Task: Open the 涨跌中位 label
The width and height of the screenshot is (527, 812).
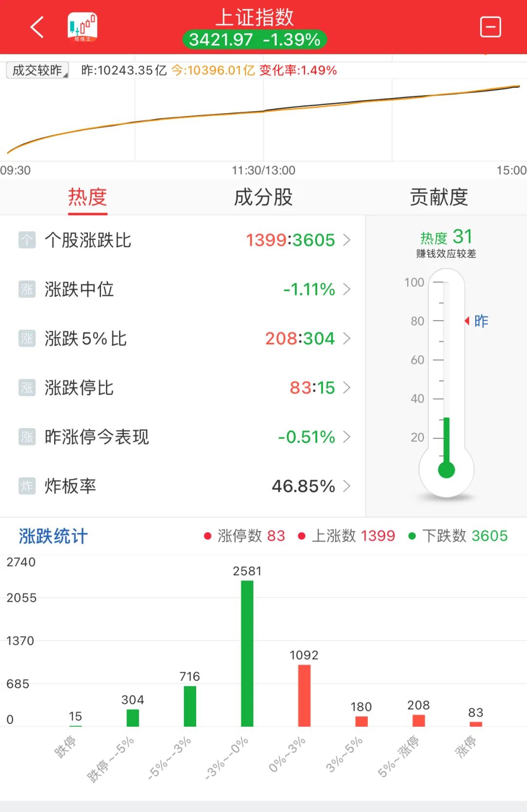Action: [x=79, y=289]
